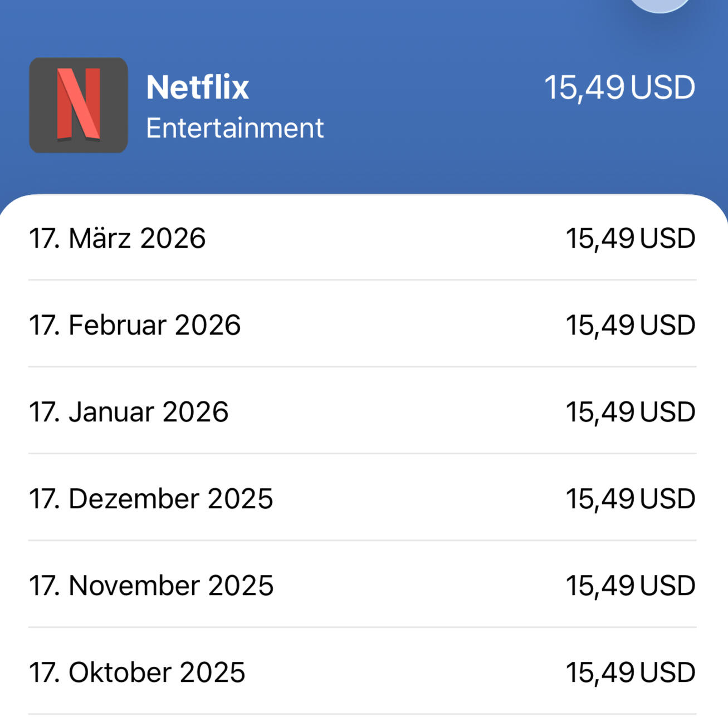Open the 17. Januar 2026 payment entry
The height and width of the screenshot is (727, 728).
point(129,412)
